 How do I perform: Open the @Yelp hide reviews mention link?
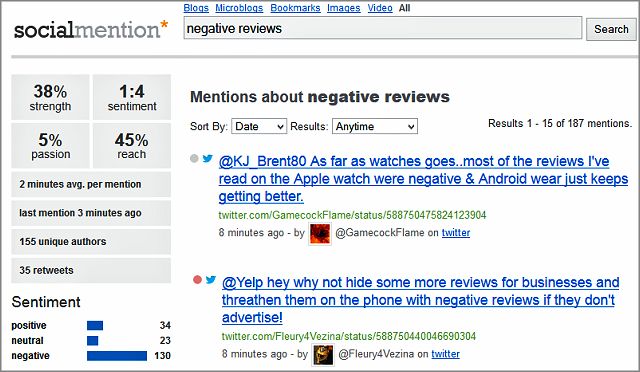(x=421, y=300)
